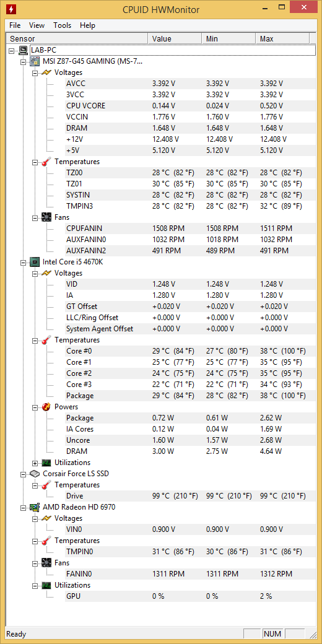Click the motherboard Fans icon
Viewport: 322px width, 644px height.
[46, 217]
